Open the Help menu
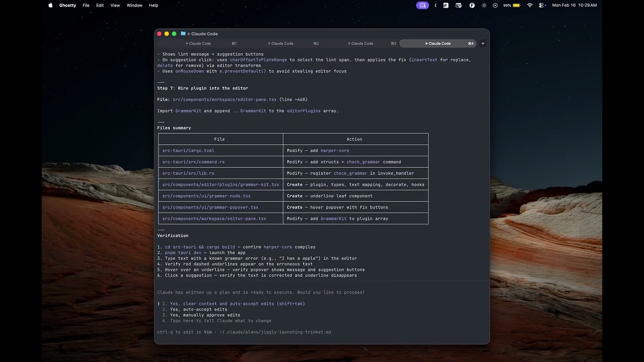The width and height of the screenshot is (644, 362). click(x=153, y=5)
